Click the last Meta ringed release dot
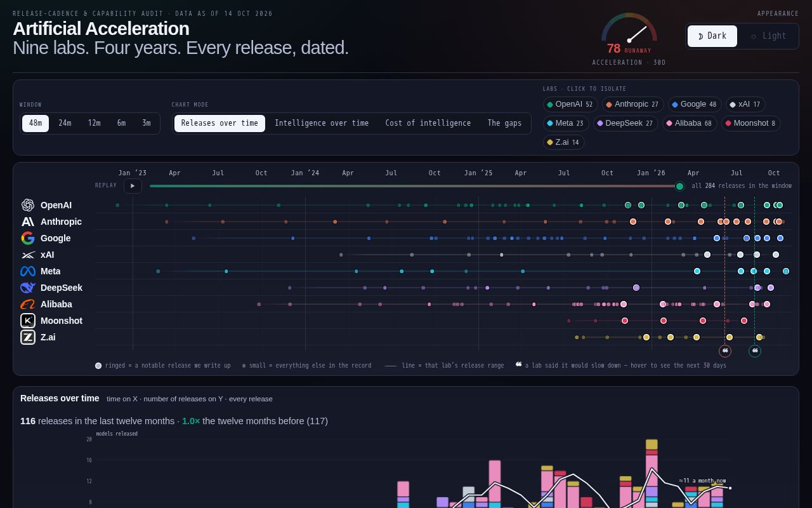This screenshot has height=508, width=812. click(x=786, y=271)
